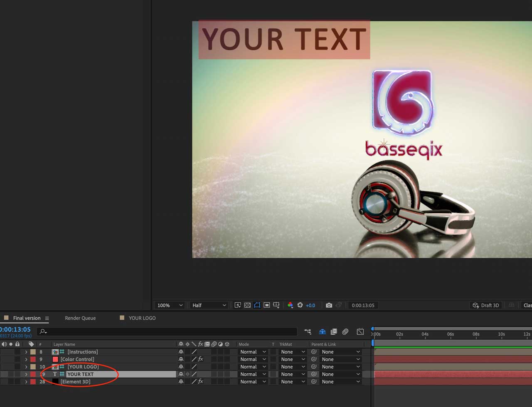Image resolution: width=532 pixels, height=407 pixels.
Task: Toggle quality switch on YOUR TEXT layer
Action: [x=194, y=374]
